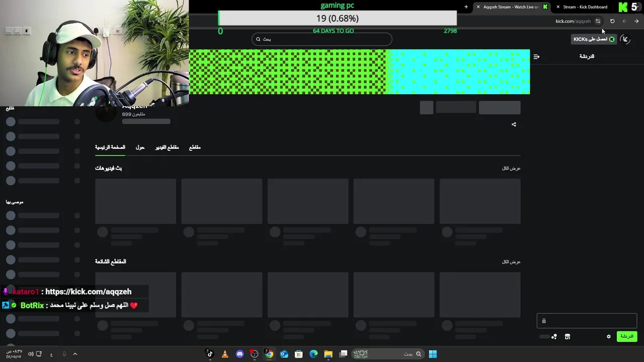Open the TikTok app in the taskbar
The width and height of the screenshot is (644, 362).
tap(210, 354)
